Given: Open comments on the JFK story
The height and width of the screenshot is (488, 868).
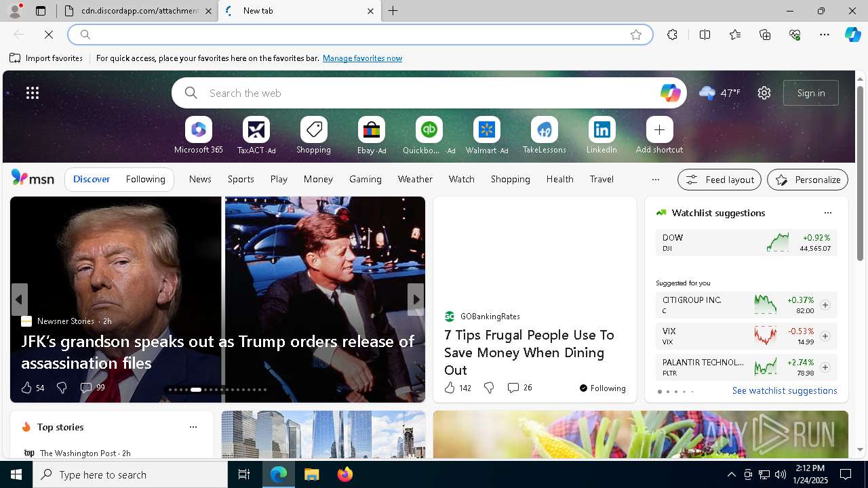Looking at the screenshot, I should (92, 388).
